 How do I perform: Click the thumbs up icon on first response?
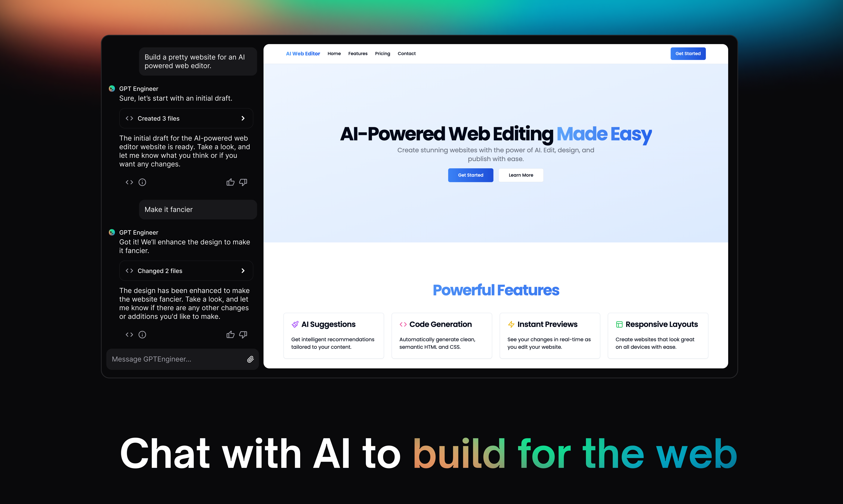point(230,182)
